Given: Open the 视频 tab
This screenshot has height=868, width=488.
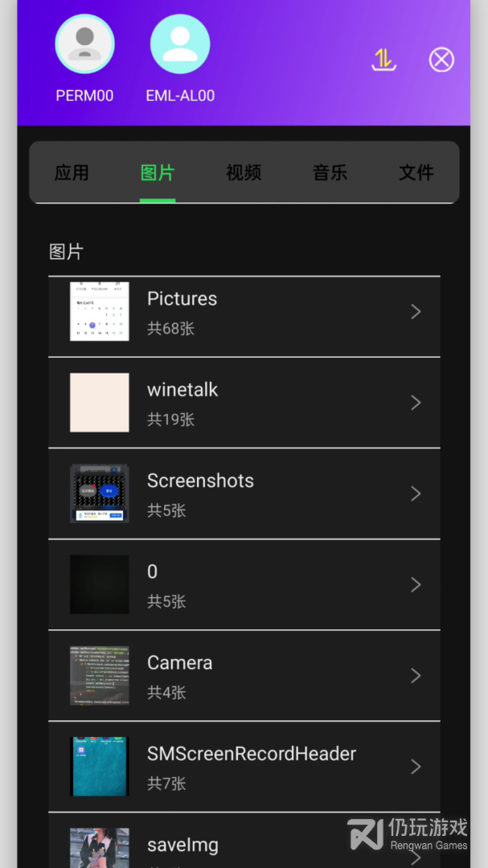Looking at the screenshot, I should tap(244, 173).
